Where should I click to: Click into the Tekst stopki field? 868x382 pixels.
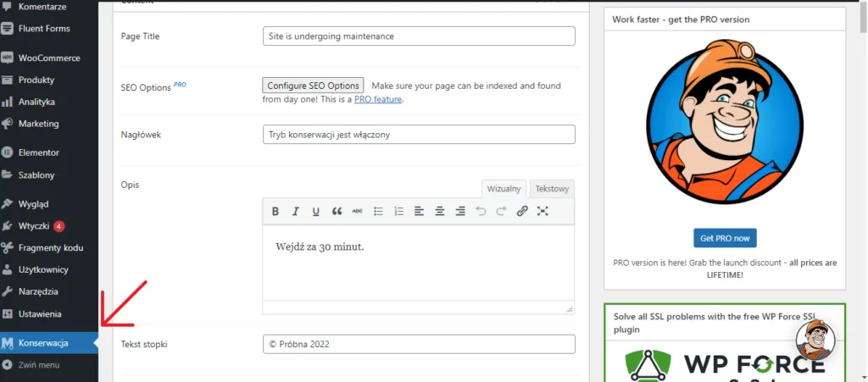point(419,344)
